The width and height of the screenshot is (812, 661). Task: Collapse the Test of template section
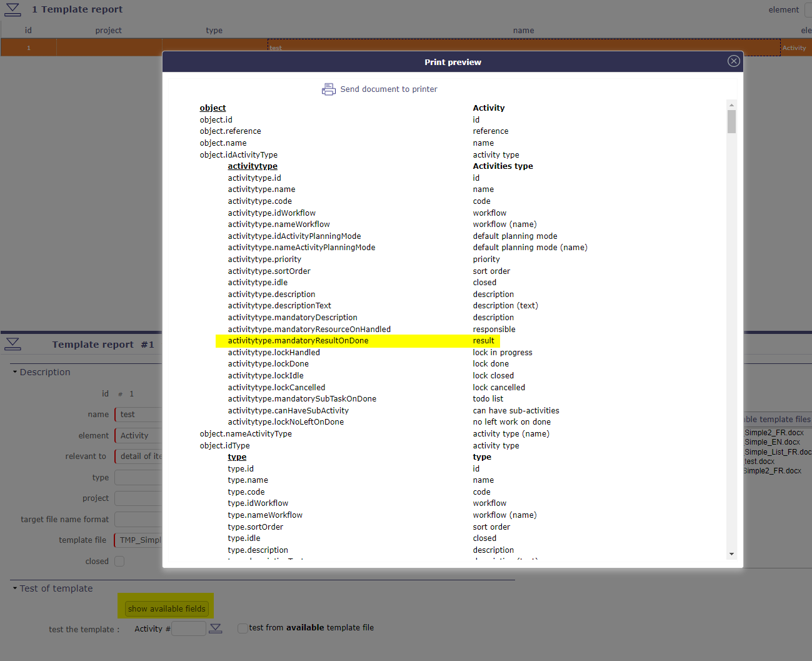(15, 588)
